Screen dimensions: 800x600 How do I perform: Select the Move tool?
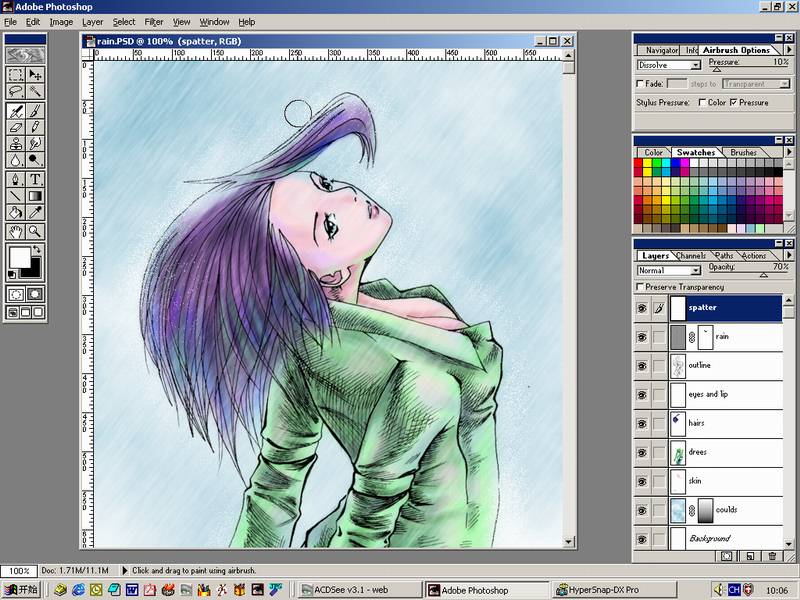[35, 74]
